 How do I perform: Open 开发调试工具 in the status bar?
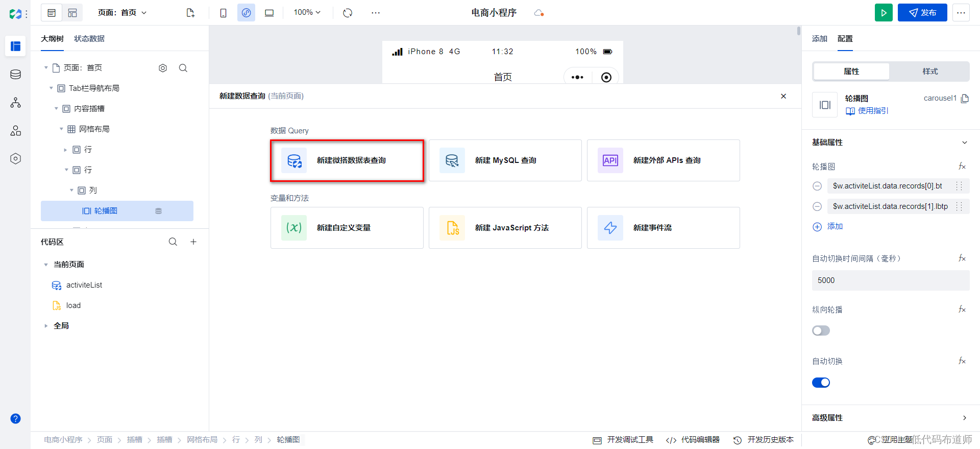623,440
